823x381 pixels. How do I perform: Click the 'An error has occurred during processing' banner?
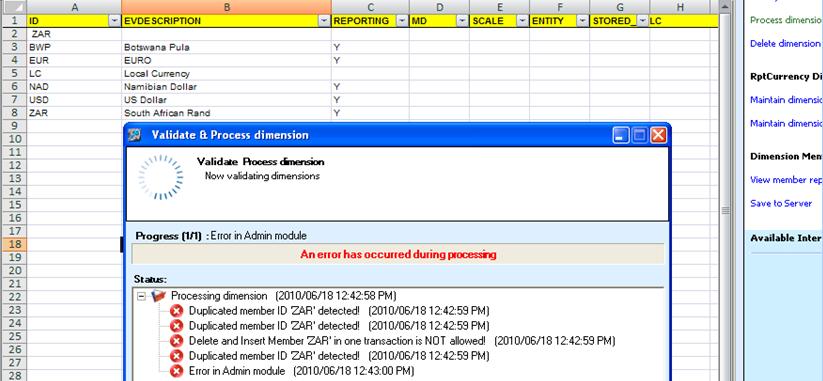398,255
